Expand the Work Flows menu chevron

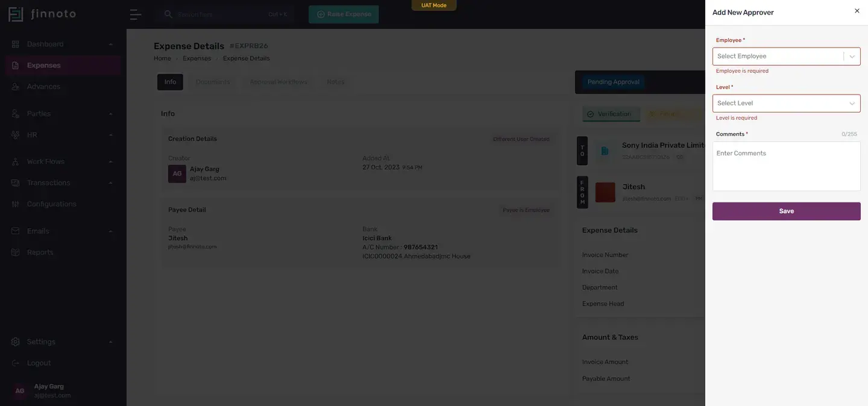point(111,162)
